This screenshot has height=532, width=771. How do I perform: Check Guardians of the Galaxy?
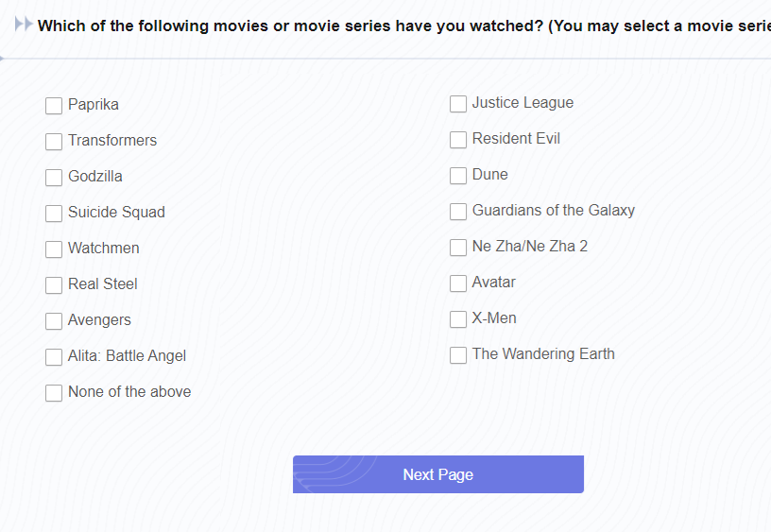tap(457, 212)
